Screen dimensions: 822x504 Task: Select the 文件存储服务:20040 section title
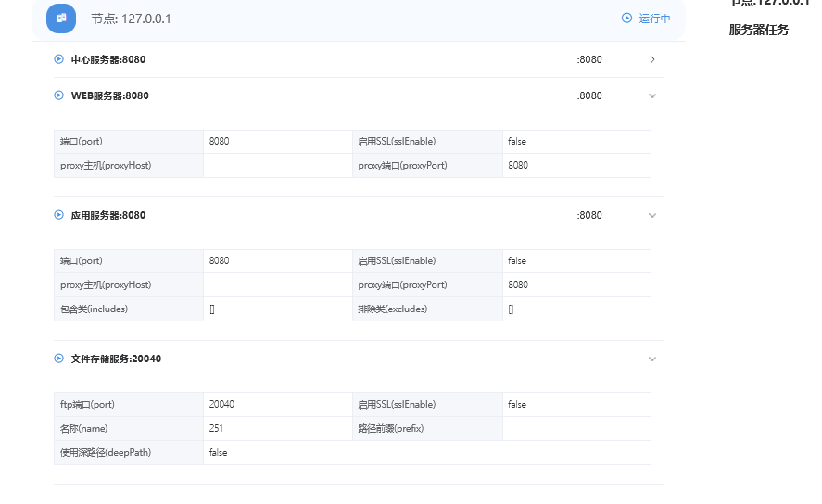point(116,359)
